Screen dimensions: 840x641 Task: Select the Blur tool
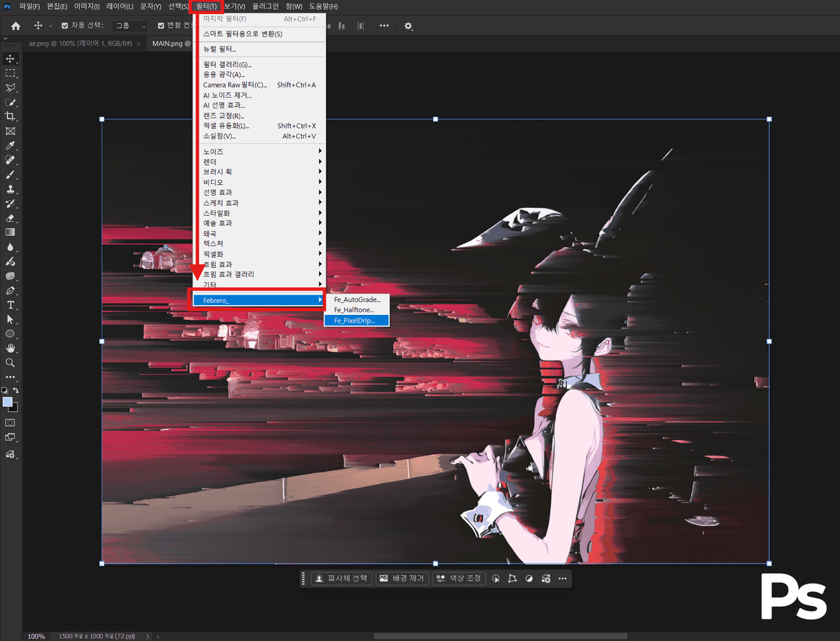coord(10,247)
